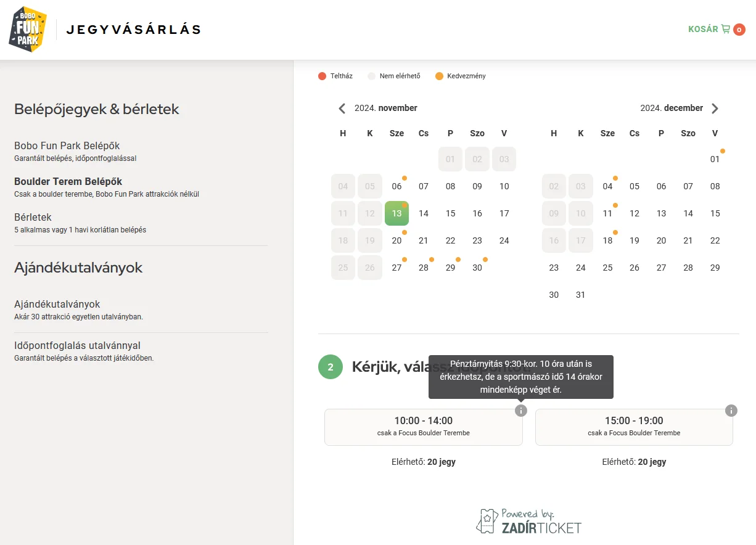Choose November 30 date
756x545 pixels.
coord(477,268)
